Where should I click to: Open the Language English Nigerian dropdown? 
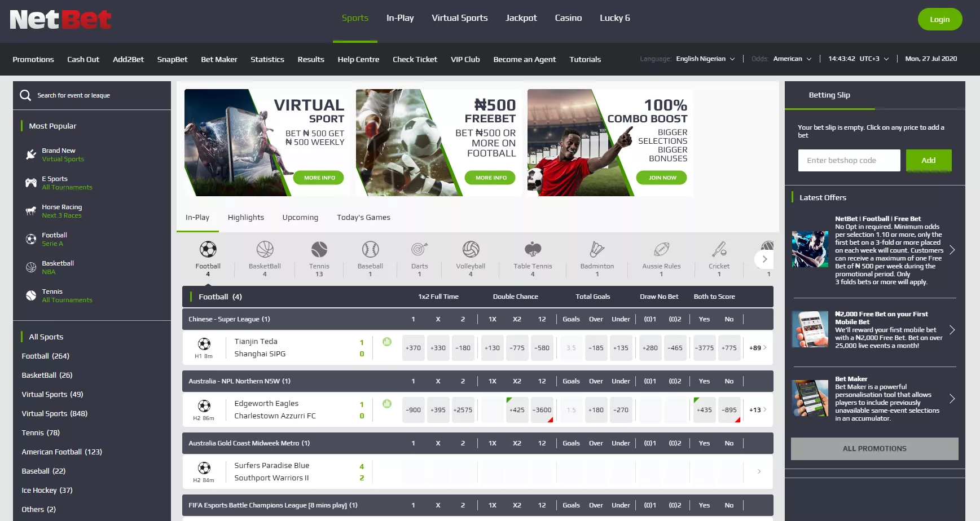pyautogui.click(x=705, y=59)
